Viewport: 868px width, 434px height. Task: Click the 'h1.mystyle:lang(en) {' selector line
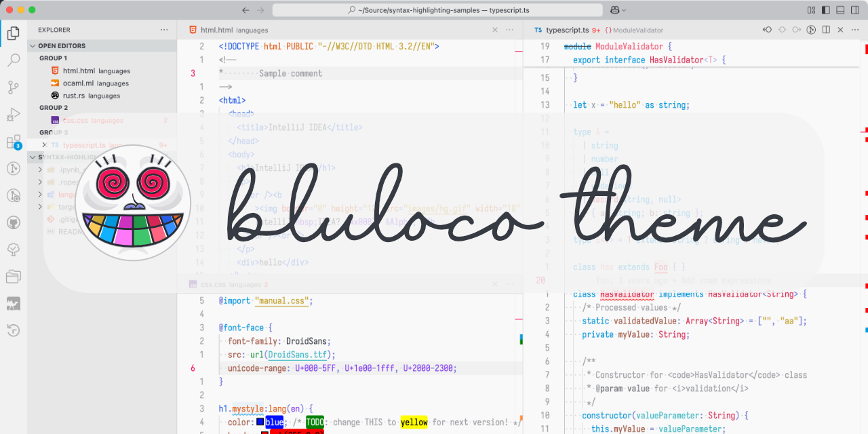pos(266,409)
